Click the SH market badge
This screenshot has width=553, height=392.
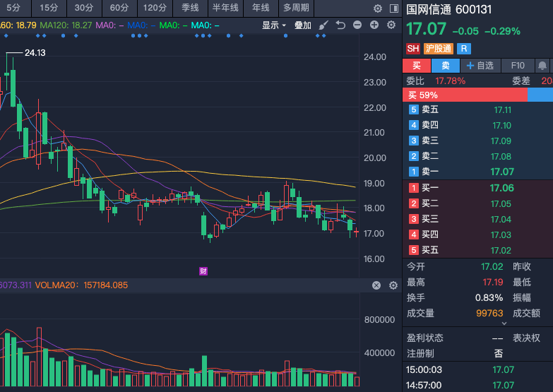click(x=413, y=49)
